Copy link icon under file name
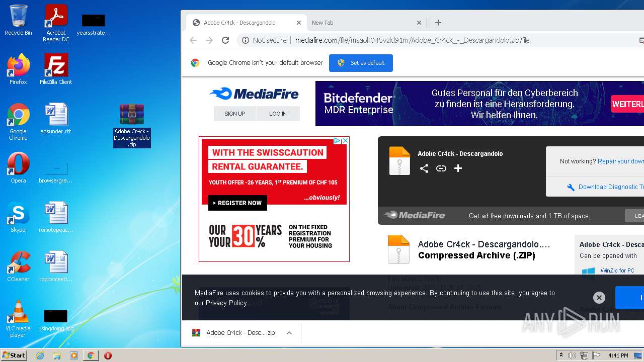This screenshot has width=644, height=362. pyautogui.click(x=441, y=168)
